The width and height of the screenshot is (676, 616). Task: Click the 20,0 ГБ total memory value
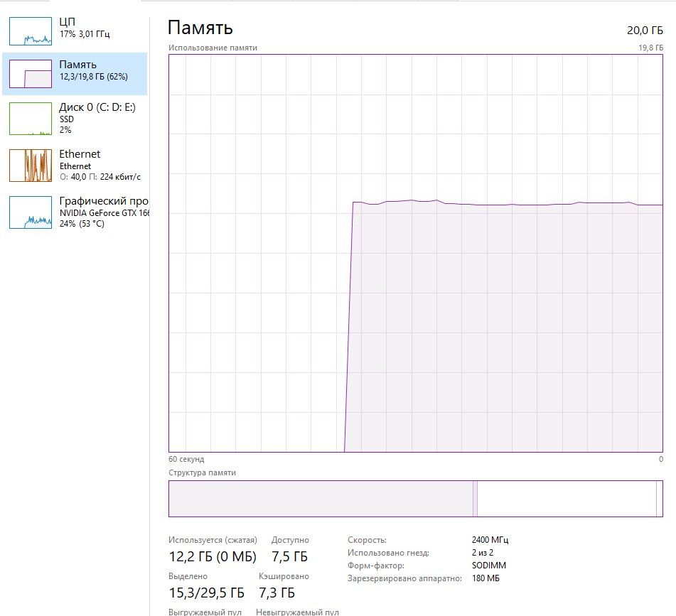(645, 30)
